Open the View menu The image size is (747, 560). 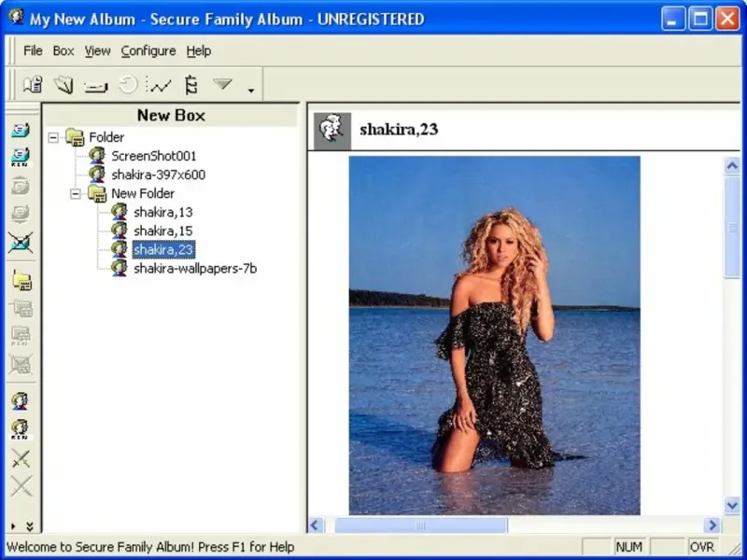(x=98, y=50)
